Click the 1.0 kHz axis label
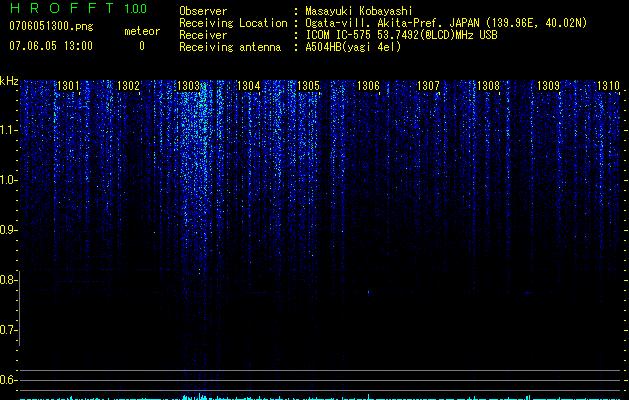The width and height of the screenshot is (629, 400). click(x=7, y=180)
